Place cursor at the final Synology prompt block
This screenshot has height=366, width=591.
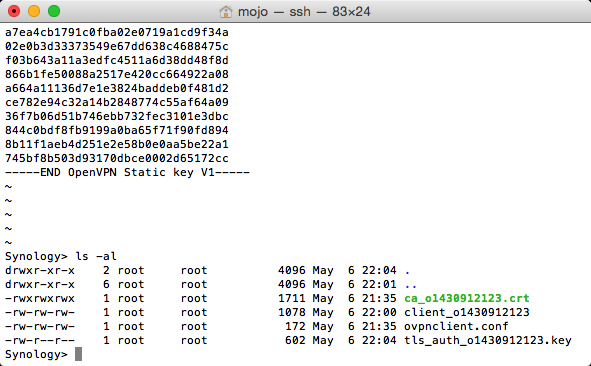tap(78, 354)
